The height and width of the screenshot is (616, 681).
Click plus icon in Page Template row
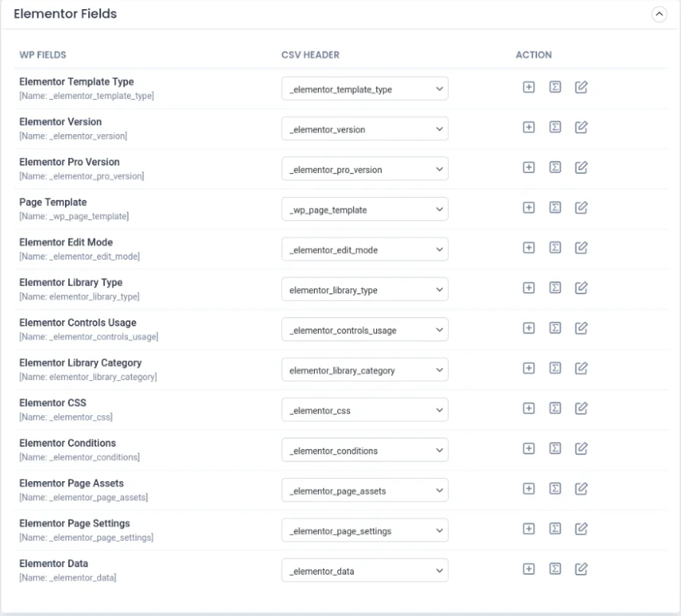click(528, 208)
